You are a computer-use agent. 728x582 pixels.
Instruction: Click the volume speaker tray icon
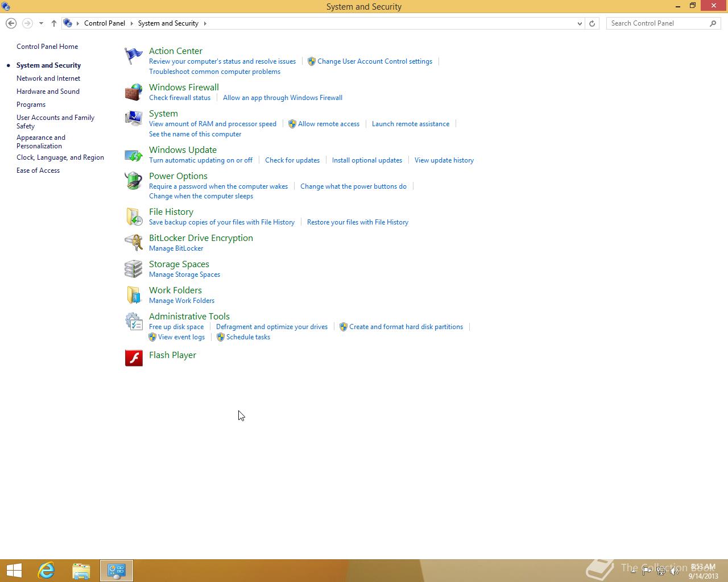[x=675, y=571]
